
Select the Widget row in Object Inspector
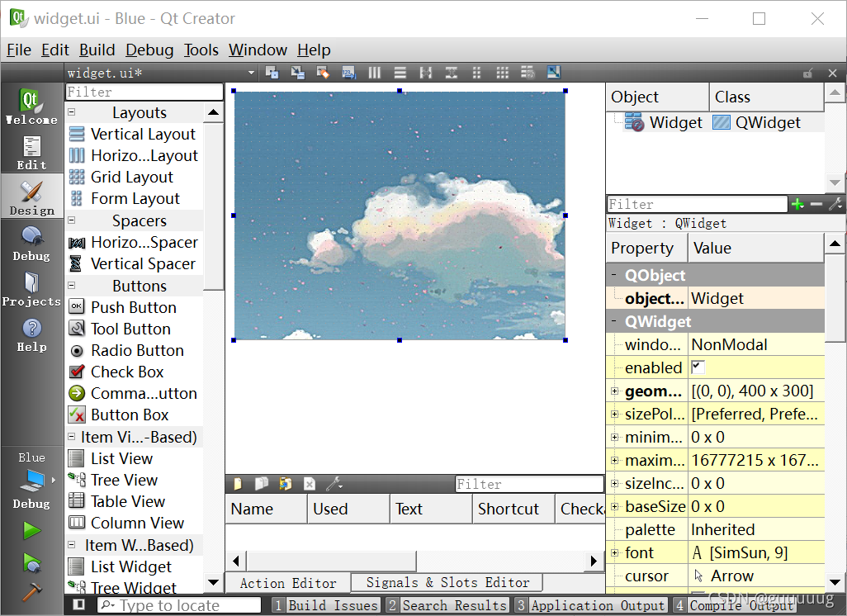(715, 122)
